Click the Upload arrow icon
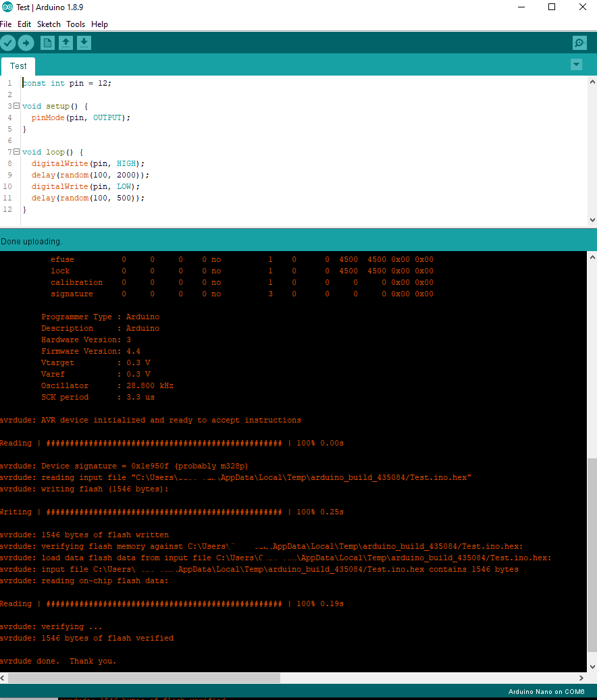This screenshot has height=700, width=597. tap(26, 43)
